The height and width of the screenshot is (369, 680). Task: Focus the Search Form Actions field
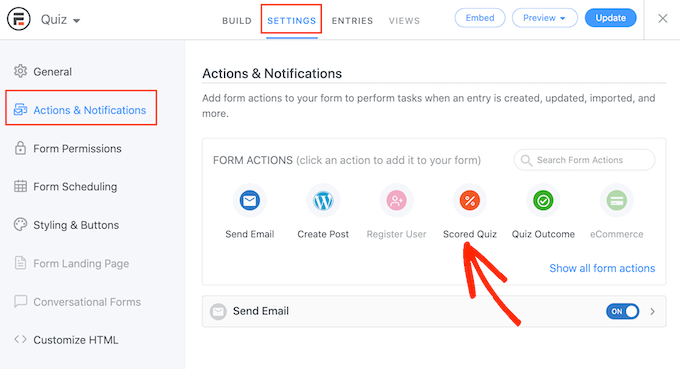click(x=584, y=160)
